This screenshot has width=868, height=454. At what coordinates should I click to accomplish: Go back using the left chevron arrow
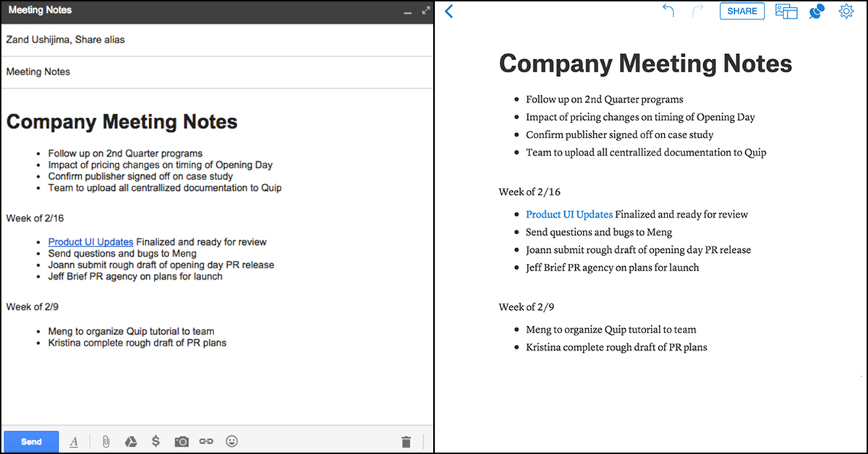[449, 11]
